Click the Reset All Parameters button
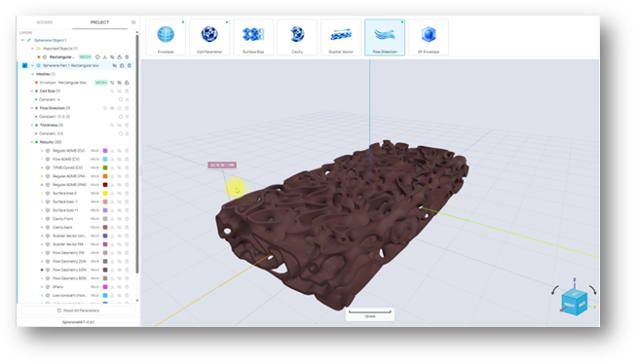 click(x=78, y=310)
